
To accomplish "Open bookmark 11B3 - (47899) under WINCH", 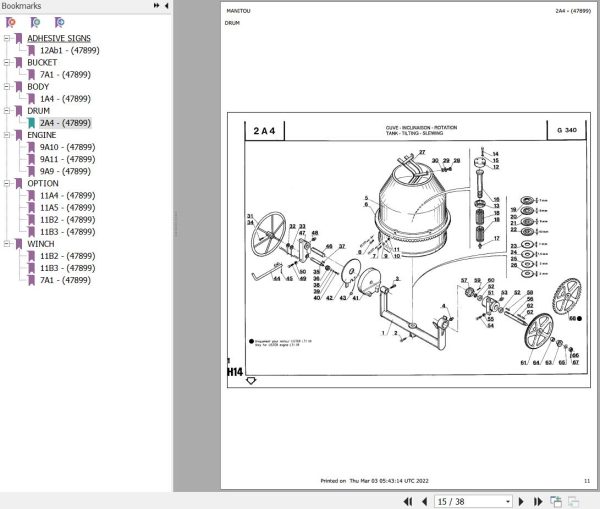I will coord(67,268).
